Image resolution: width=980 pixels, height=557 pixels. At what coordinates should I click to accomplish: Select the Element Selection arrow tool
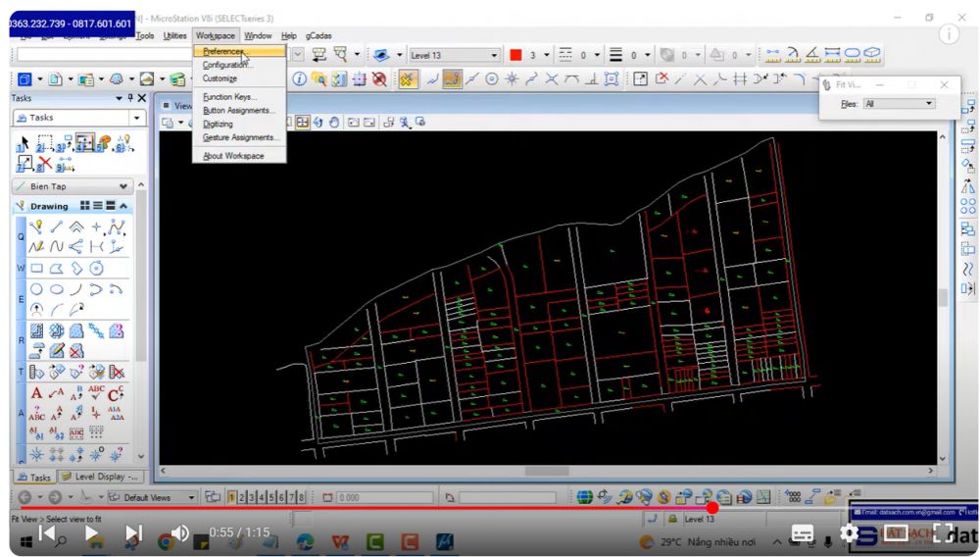click(24, 145)
